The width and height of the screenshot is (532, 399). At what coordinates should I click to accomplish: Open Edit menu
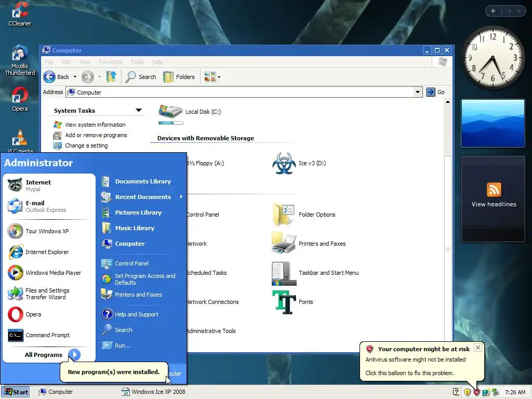coord(66,62)
